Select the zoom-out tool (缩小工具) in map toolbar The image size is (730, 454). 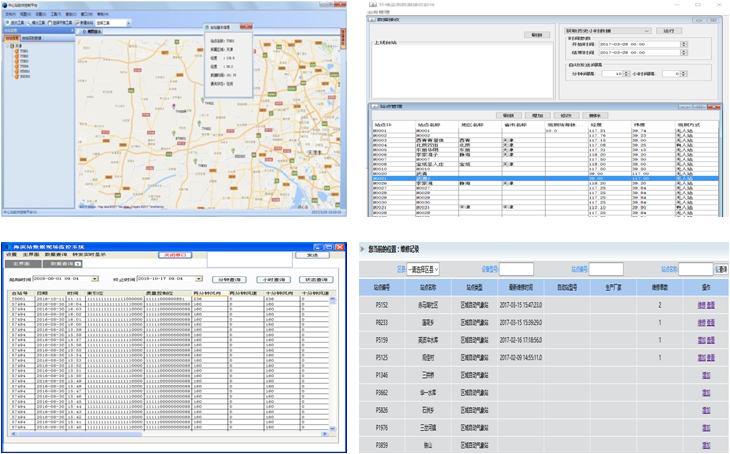(36, 23)
